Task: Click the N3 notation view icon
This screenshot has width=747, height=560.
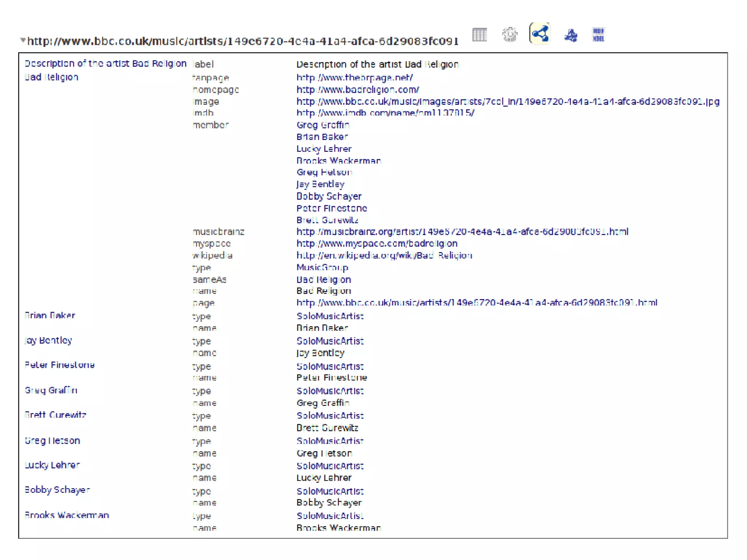Action: (x=570, y=35)
